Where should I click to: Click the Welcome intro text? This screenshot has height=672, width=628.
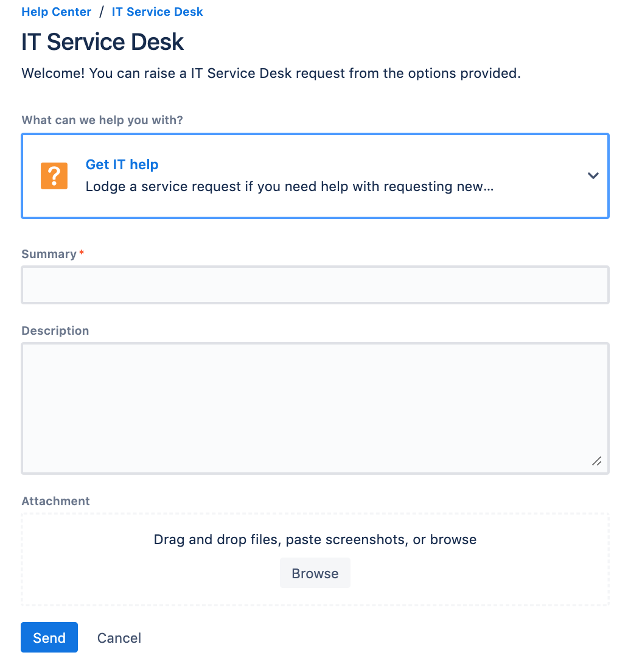pos(271,73)
